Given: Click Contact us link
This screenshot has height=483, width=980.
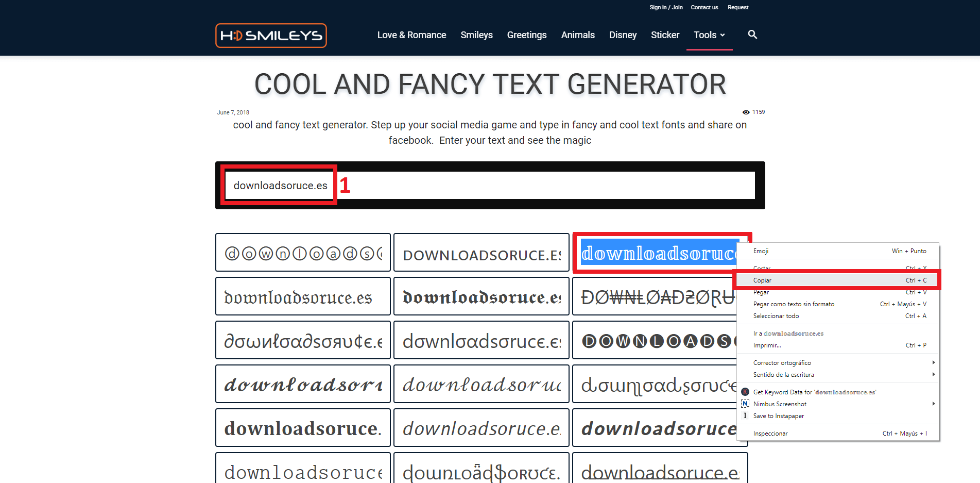Looking at the screenshot, I should click(x=704, y=7).
